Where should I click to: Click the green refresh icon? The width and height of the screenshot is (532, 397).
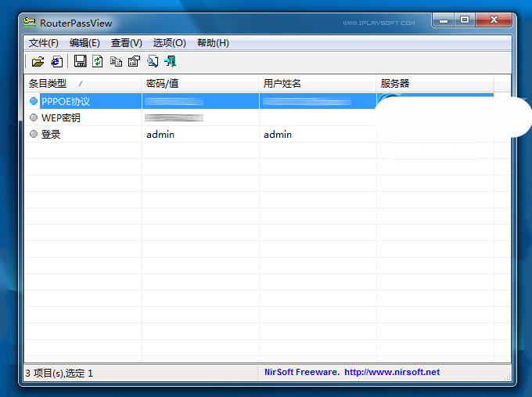click(x=98, y=61)
